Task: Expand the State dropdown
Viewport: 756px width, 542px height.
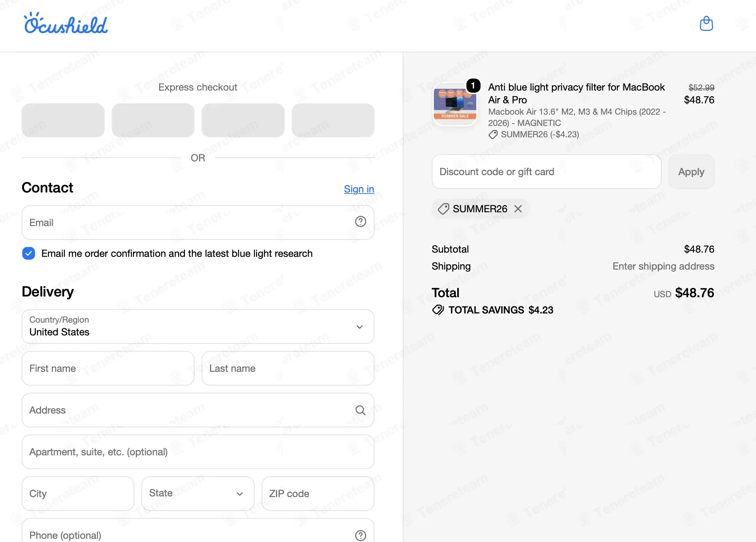Action: tap(198, 494)
